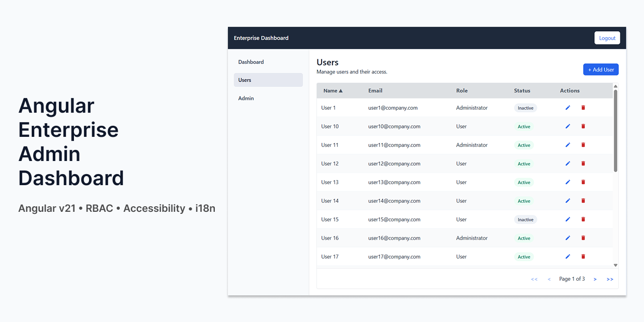
Task: Click the Name column sort arrow
Action: click(340, 91)
